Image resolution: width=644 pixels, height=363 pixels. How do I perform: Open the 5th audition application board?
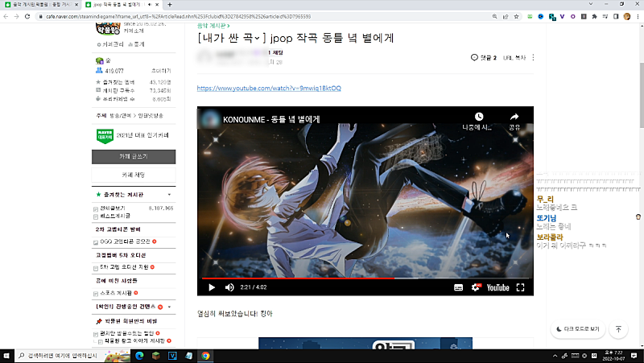125,267
